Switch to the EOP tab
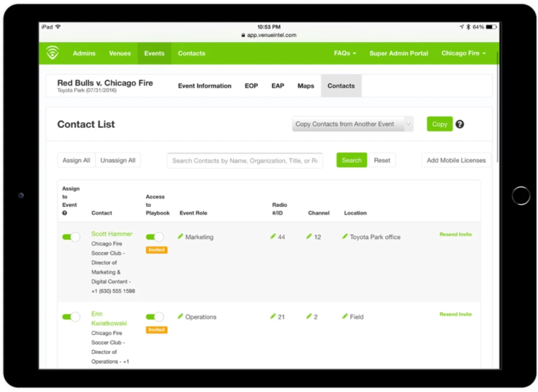Image resolution: width=538 pixels, height=392 pixels. [x=251, y=86]
